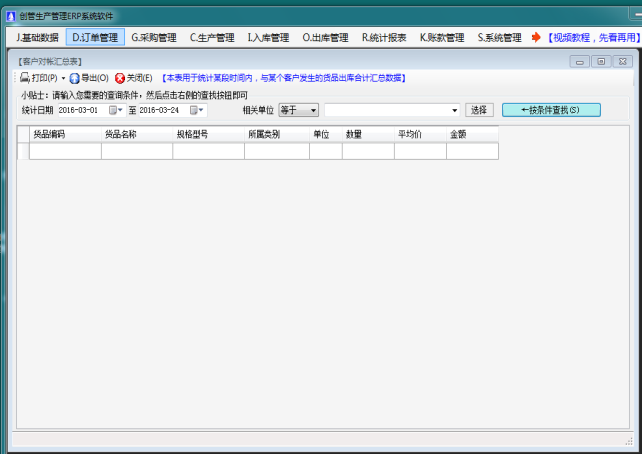This screenshot has width=642, height=454.
Task: Open the 等于 comparison operator dropdown
Action: (x=313, y=110)
